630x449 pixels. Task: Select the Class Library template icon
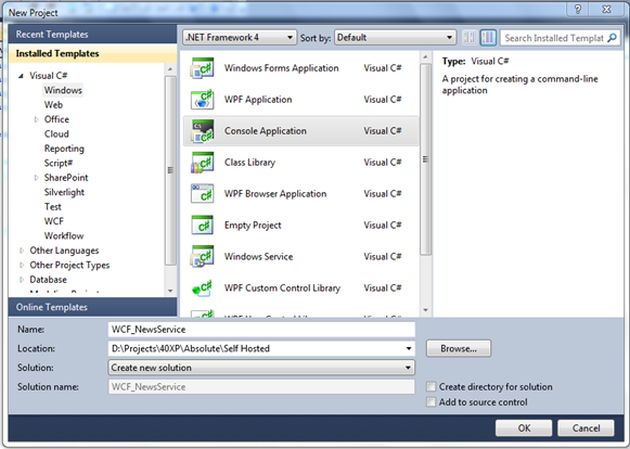202,162
